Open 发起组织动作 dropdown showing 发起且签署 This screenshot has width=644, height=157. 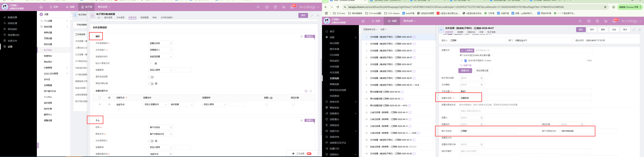tap(161, 57)
